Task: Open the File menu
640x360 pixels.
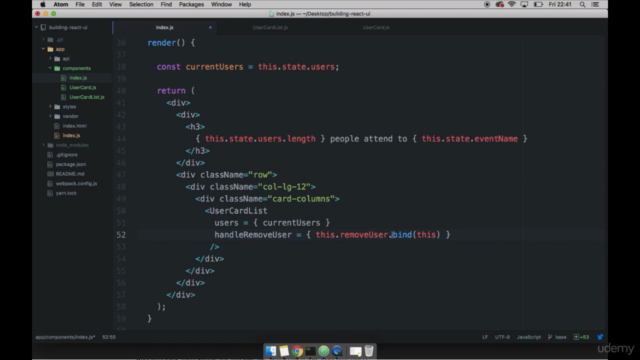Action: click(80, 4)
